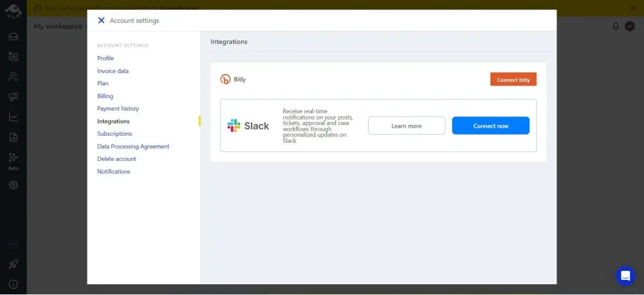Open the chat support bubble icon

[625, 276]
